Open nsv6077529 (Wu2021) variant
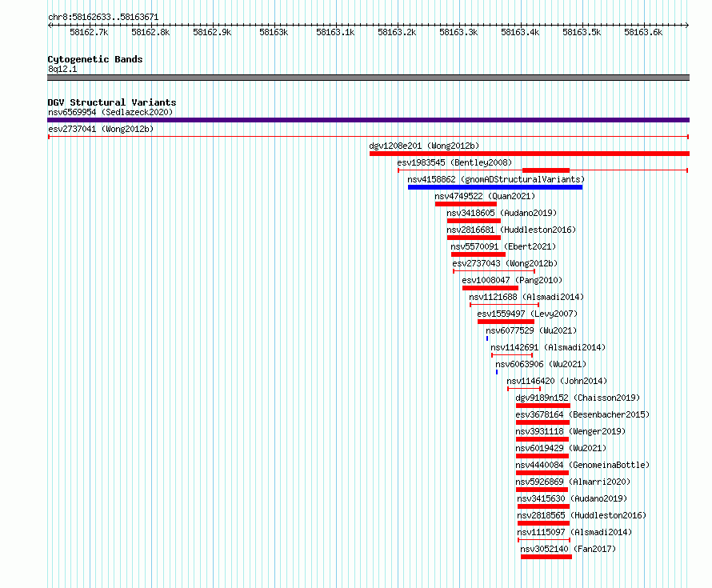Screen dimensions: 712x588 pyautogui.click(x=531, y=330)
